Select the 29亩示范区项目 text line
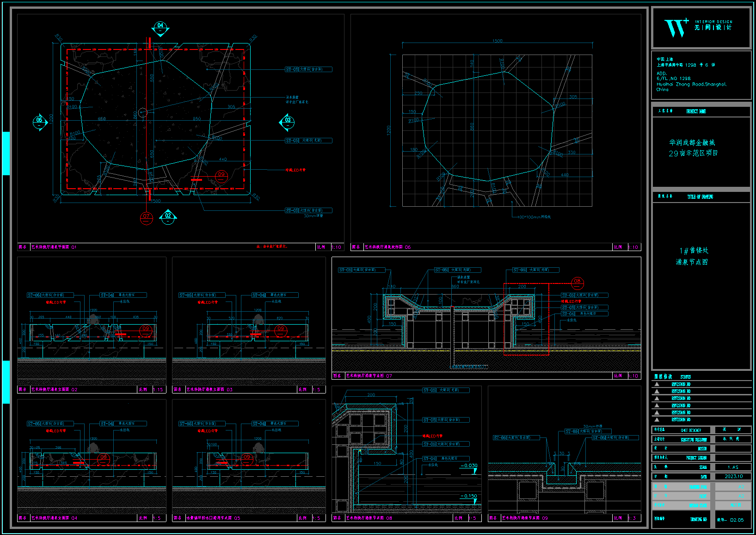The image size is (756, 535). click(x=693, y=153)
